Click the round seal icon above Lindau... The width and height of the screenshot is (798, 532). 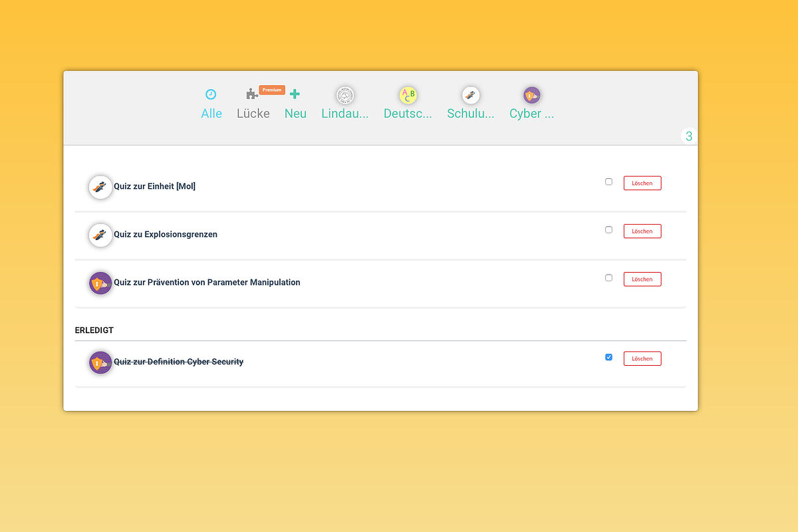345,95
